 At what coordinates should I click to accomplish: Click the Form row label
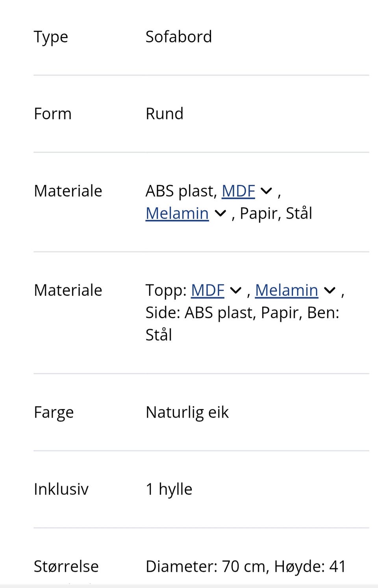53,114
